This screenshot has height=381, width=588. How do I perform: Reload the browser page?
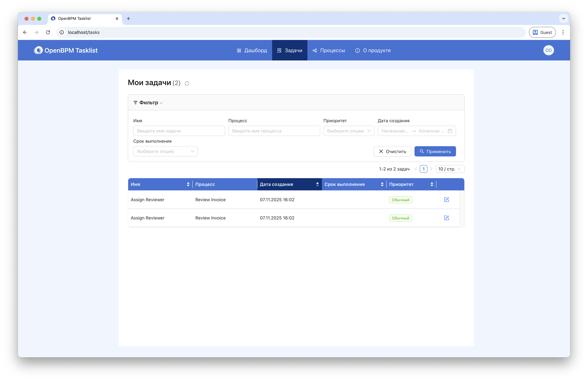pyautogui.click(x=48, y=32)
